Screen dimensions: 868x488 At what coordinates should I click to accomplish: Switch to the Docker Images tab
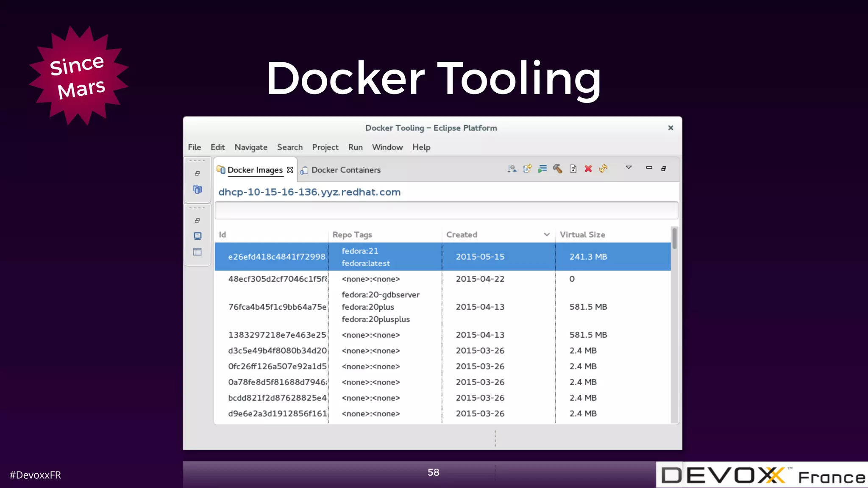click(255, 170)
